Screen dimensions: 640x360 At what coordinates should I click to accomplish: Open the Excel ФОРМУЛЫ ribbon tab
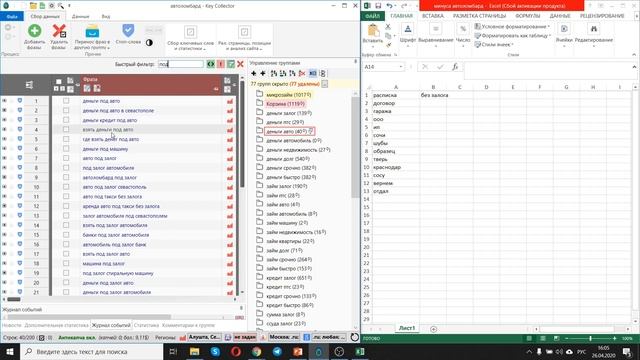(x=527, y=16)
